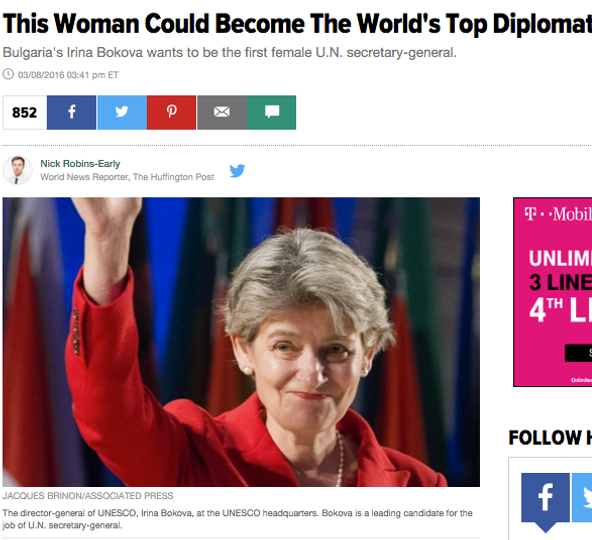Viewport: 592px width, 540px height.
Task: Follow HuffPost on Twitter in sidebar
Action: 582,497
